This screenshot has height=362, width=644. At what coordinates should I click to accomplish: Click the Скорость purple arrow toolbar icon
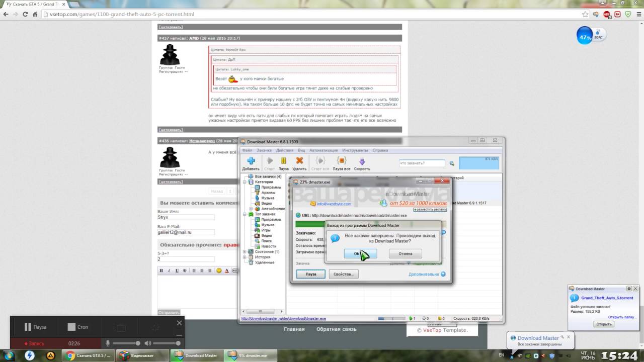[x=362, y=161]
